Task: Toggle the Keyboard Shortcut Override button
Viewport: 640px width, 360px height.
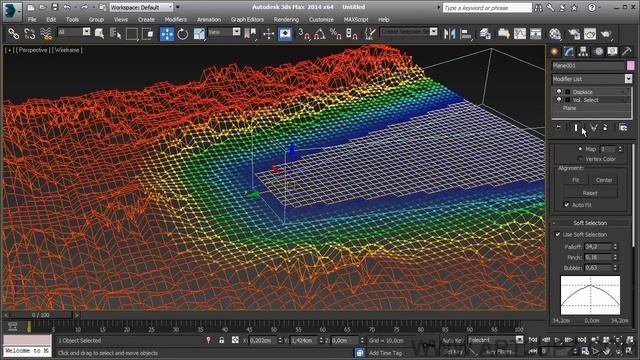Action: pyautogui.click(x=285, y=34)
